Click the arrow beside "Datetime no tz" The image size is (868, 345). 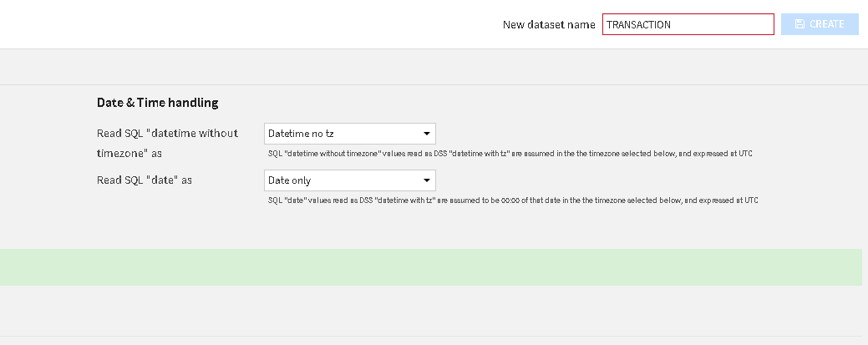pos(426,134)
